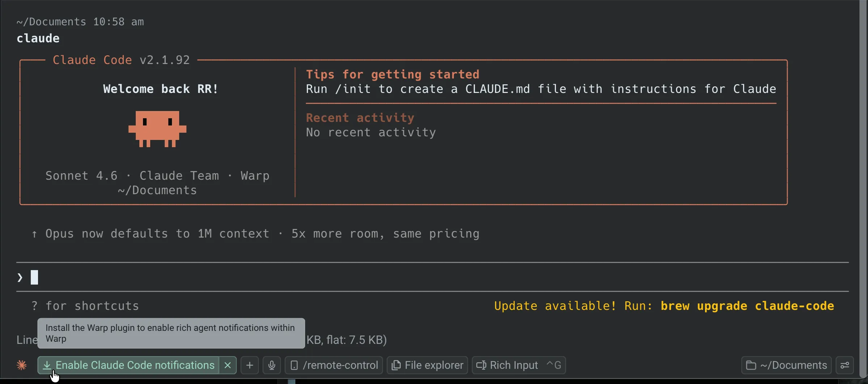
Task: Dismiss the notifications suggestion with the X
Action: pos(227,365)
